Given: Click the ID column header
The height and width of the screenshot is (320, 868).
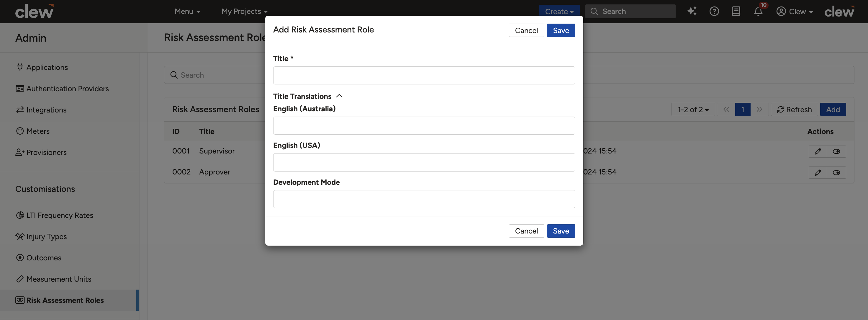Looking at the screenshot, I should point(176,131).
